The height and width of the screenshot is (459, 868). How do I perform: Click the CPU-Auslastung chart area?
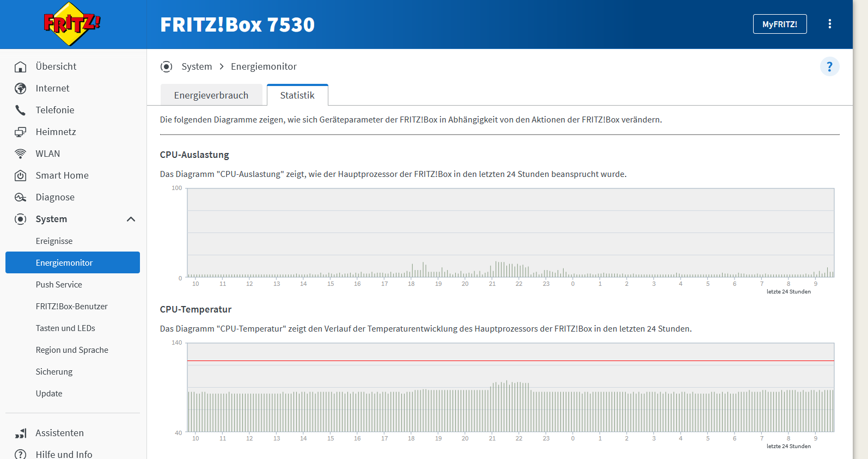[x=511, y=233]
